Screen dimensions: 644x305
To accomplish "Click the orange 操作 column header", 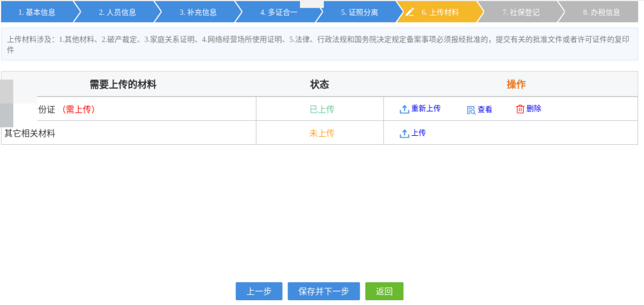I will click(516, 85).
